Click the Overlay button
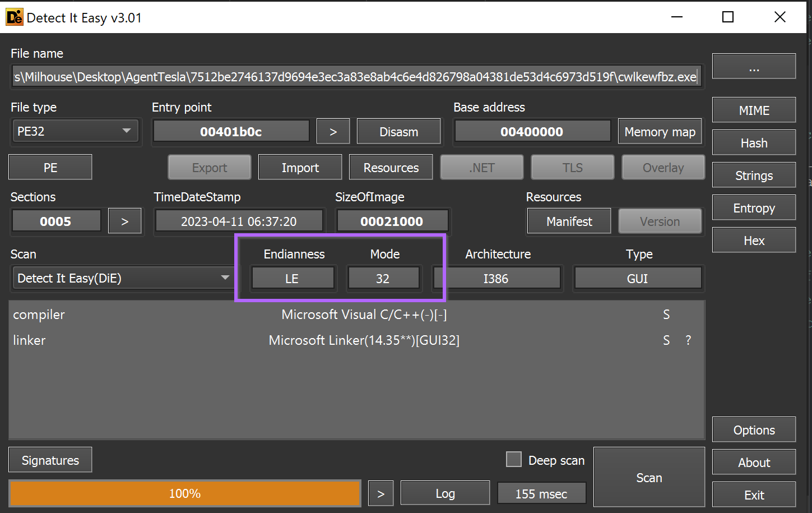812x513 pixels. tap(663, 167)
